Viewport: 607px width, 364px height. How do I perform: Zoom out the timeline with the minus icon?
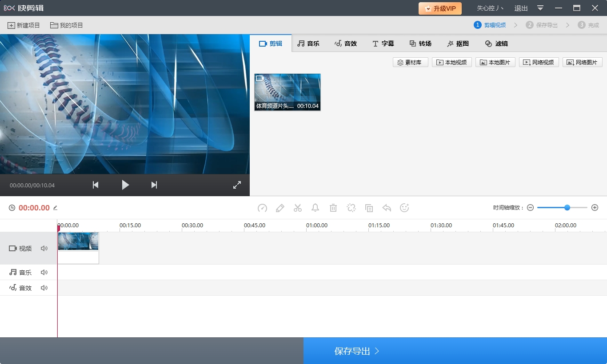click(x=530, y=208)
